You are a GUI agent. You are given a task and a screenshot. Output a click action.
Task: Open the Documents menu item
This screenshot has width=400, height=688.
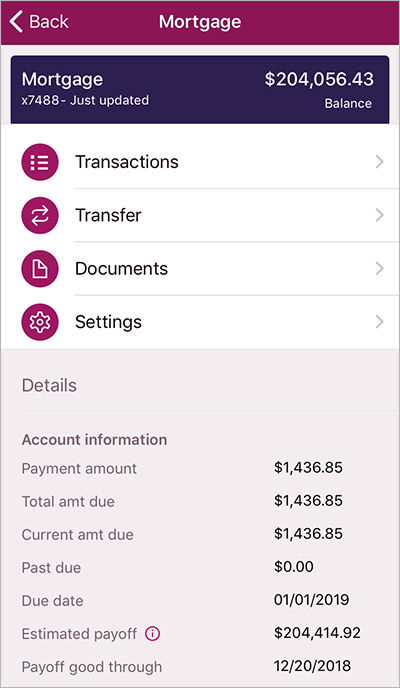tap(200, 269)
